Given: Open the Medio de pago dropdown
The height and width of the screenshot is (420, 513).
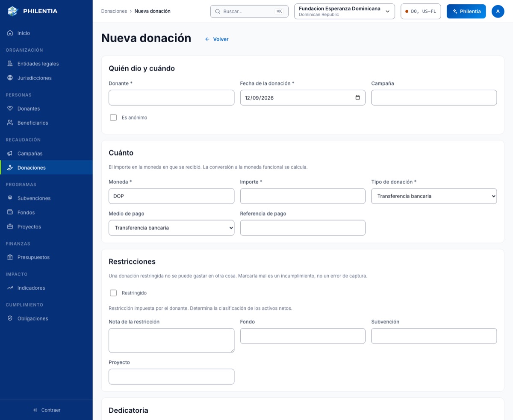Looking at the screenshot, I should pos(171,228).
